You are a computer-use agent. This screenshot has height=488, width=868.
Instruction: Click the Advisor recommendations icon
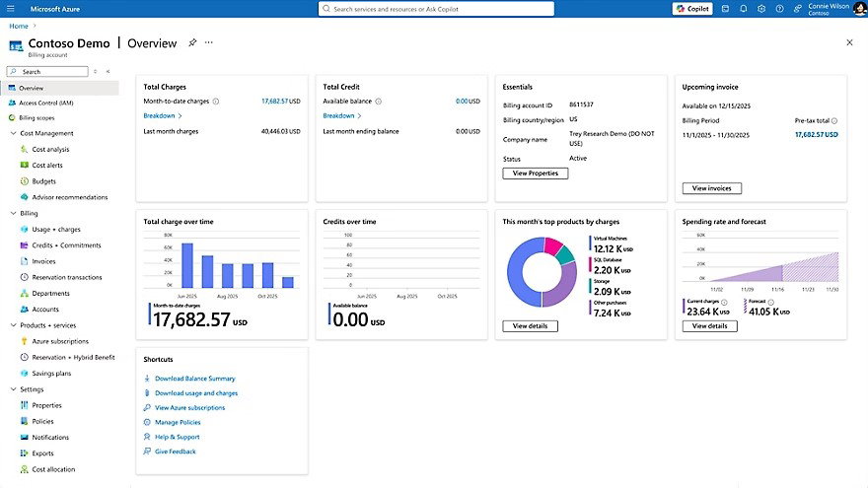25,197
